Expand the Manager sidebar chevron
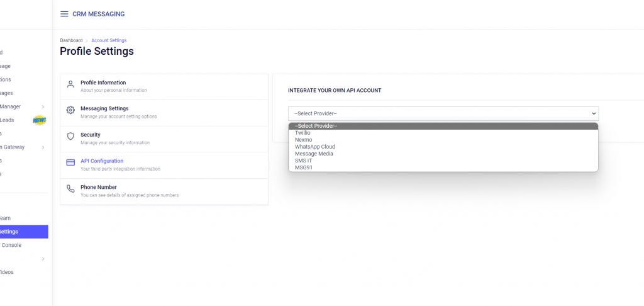The height and width of the screenshot is (306, 644). point(43,107)
